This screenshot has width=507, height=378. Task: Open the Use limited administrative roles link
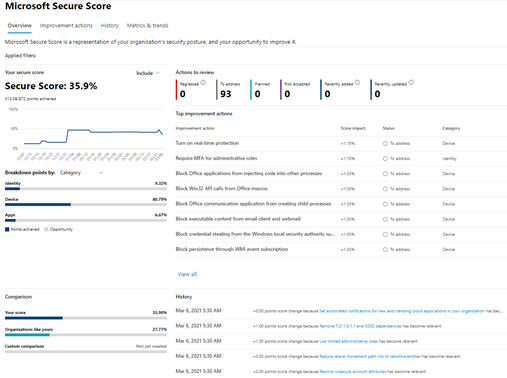349,341
